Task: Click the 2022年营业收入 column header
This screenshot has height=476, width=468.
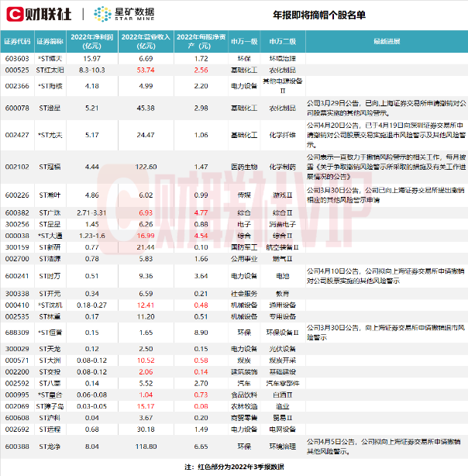Action: click(x=146, y=42)
